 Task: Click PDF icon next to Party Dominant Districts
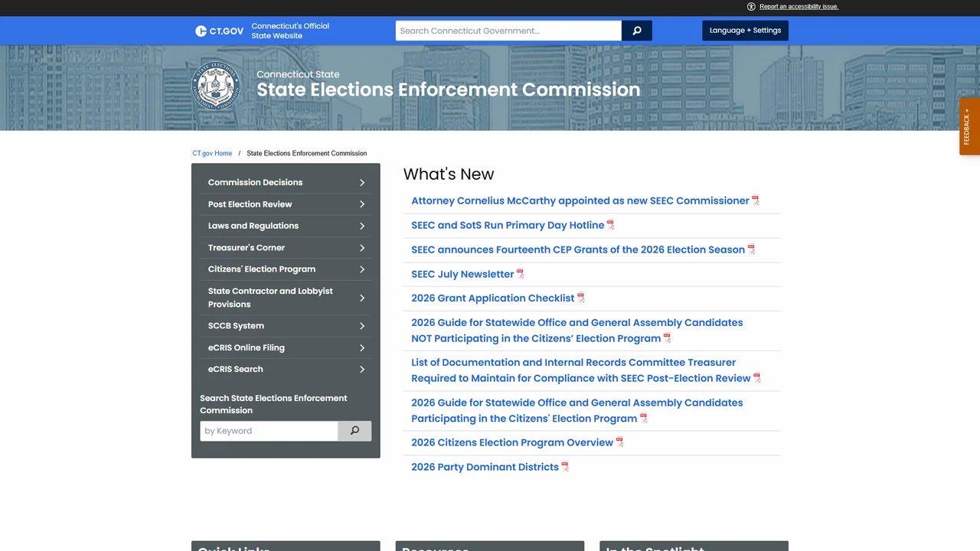point(565,467)
